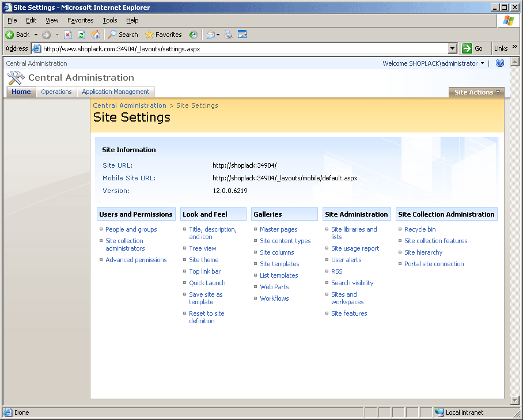Click the Local intranet zone icon

pos(439,413)
